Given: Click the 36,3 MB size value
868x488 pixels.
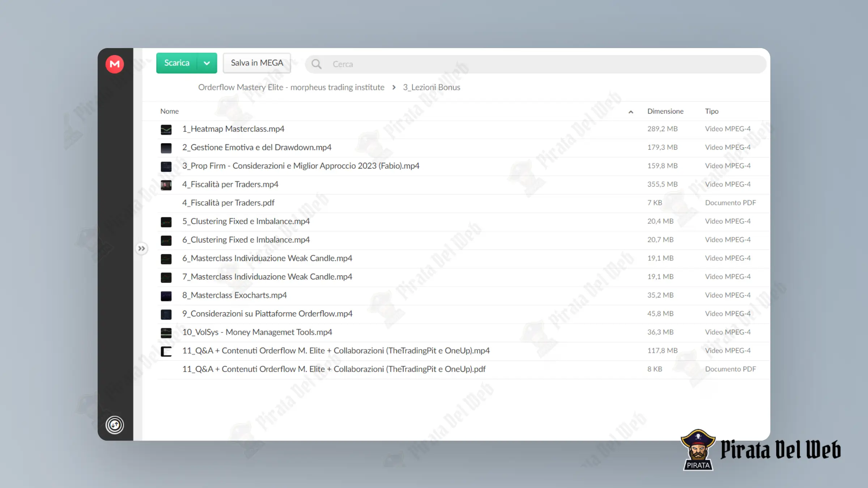Looking at the screenshot, I should (660, 332).
